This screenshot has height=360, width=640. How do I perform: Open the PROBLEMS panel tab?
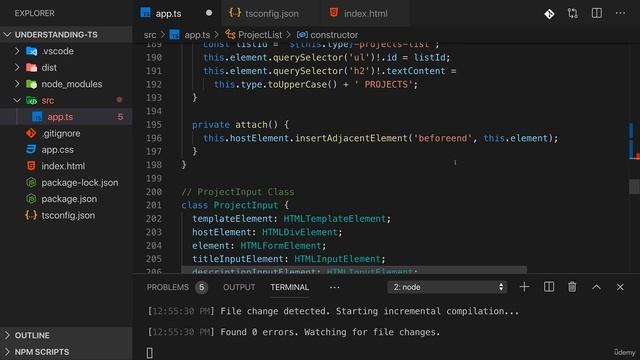coord(168,287)
